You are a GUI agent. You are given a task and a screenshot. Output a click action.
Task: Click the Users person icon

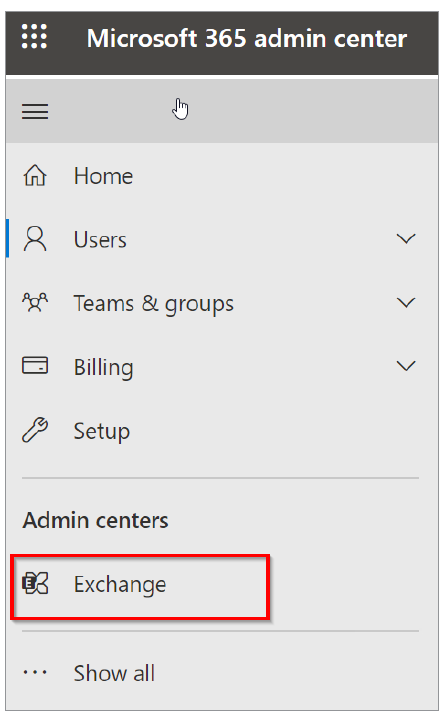coord(35,239)
